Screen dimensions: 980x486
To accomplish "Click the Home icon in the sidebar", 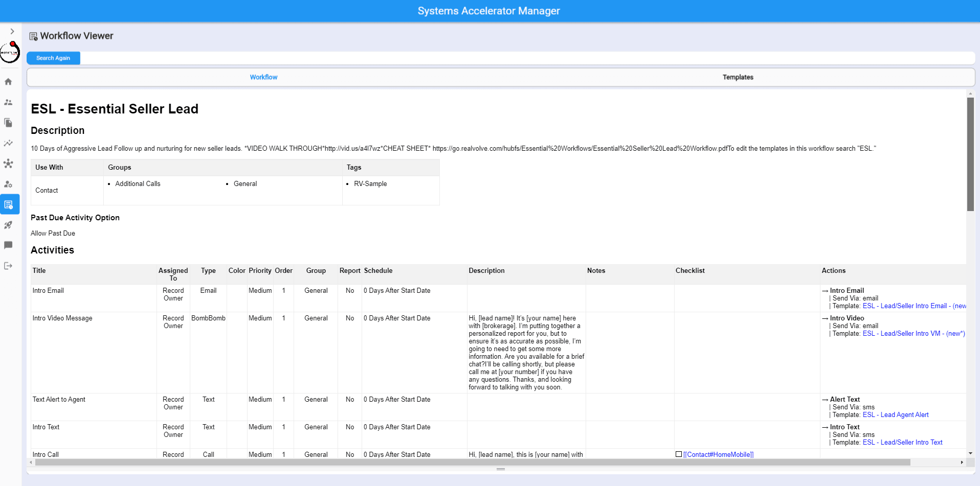I will (x=8, y=82).
